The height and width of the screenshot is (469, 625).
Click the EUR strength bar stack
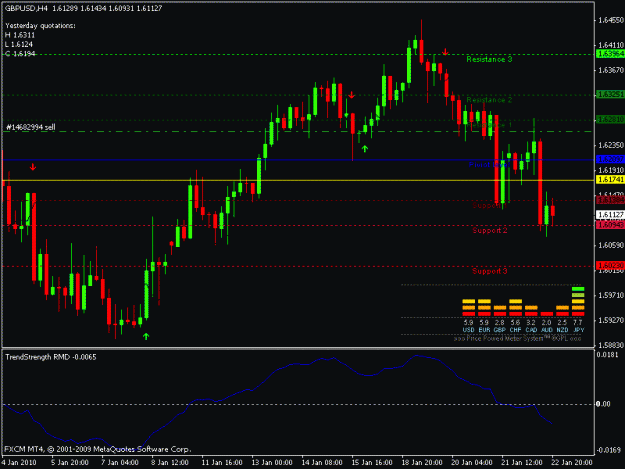tap(484, 308)
